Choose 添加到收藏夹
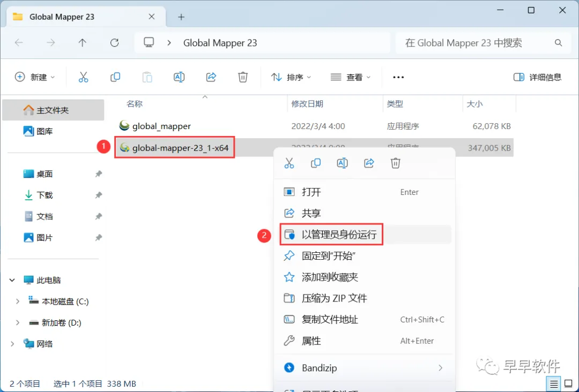This screenshot has height=392, width=579. click(365, 277)
